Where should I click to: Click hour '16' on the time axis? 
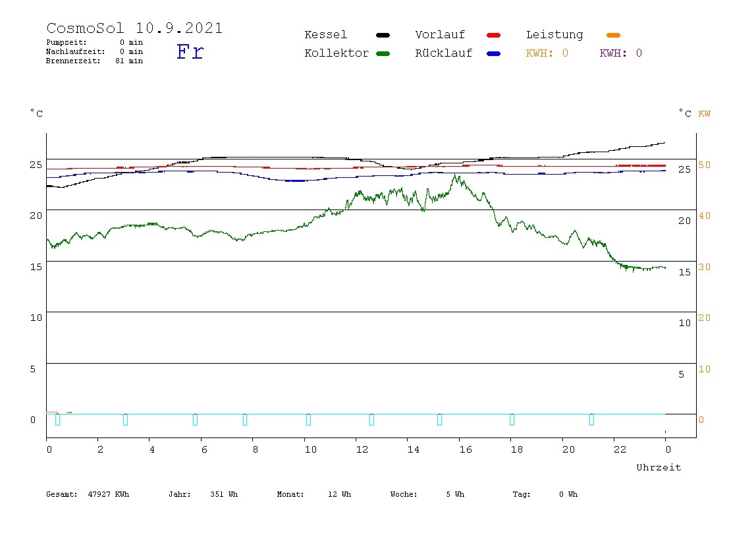pos(466,449)
